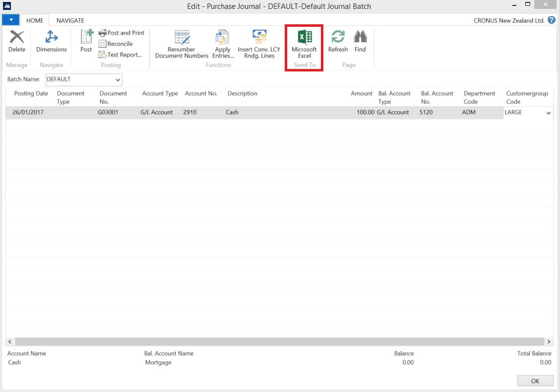Sort by Account Type column header
560x392 pixels.
click(160, 93)
